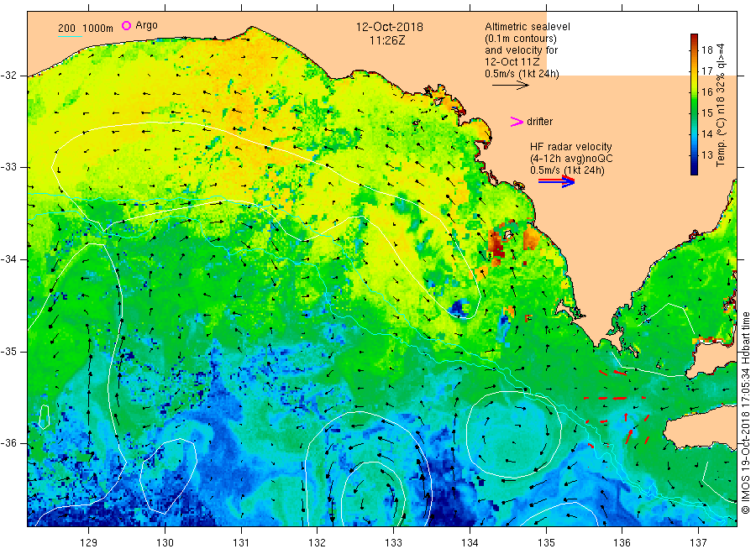The height and width of the screenshot is (554, 756).
Task: Click the HF radar velocity heading
Action: pos(571,146)
